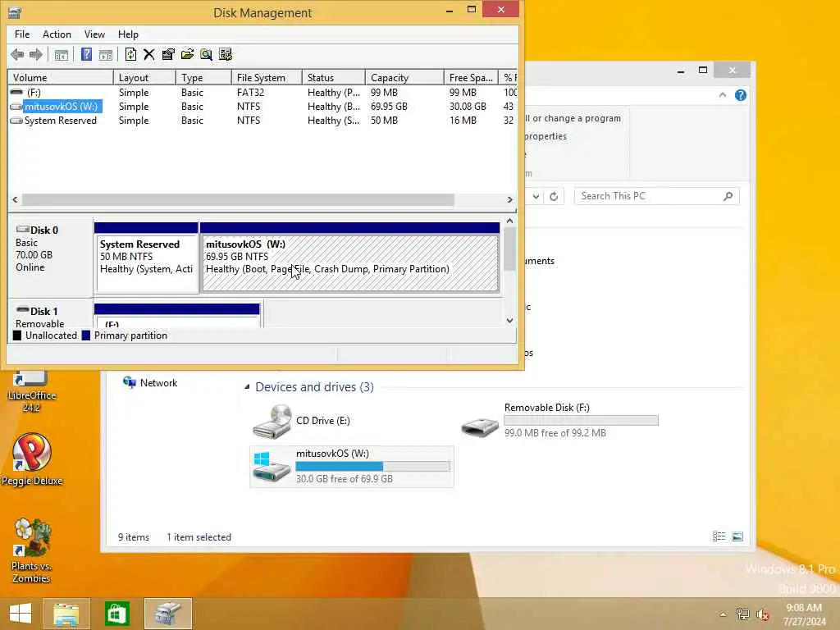The height and width of the screenshot is (630, 840).
Task: Click the Disk 0 label panel
Action: tap(50, 257)
